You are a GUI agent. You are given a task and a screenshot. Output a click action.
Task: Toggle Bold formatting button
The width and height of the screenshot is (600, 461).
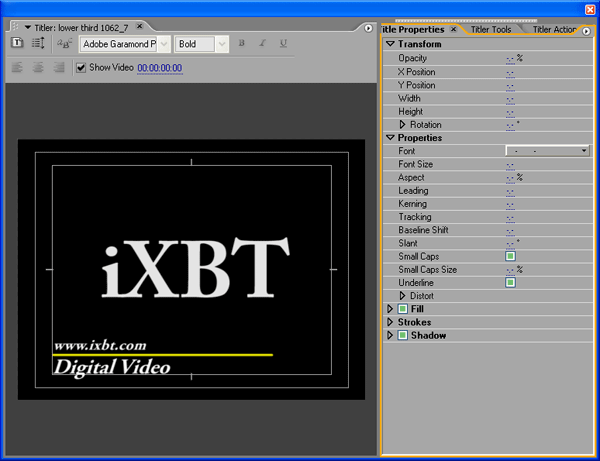click(x=241, y=43)
